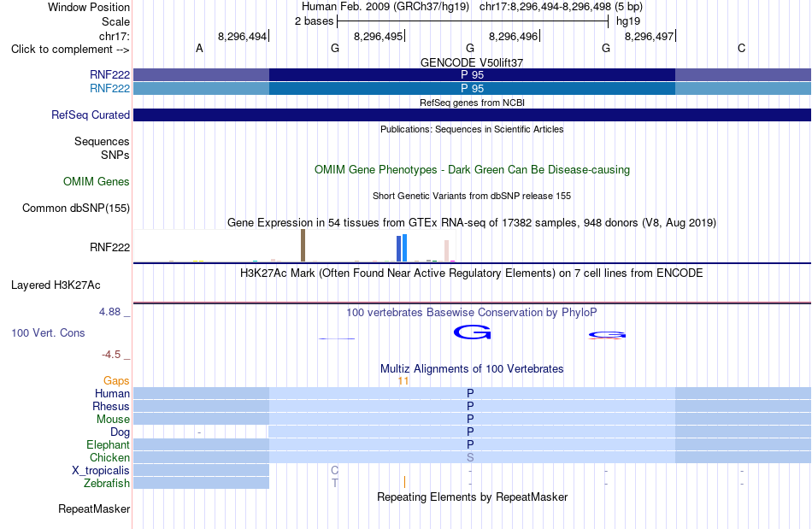Click position label 8,296,495
The height and width of the screenshot is (529, 812).
click(x=378, y=36)
